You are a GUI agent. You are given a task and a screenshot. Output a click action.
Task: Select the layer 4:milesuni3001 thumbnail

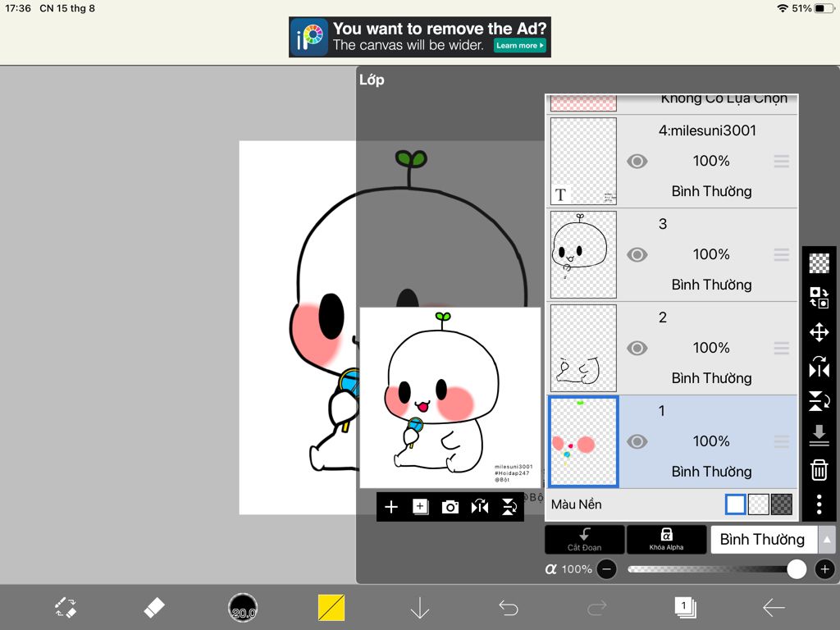pyautogui.click(x=583, y=162)
